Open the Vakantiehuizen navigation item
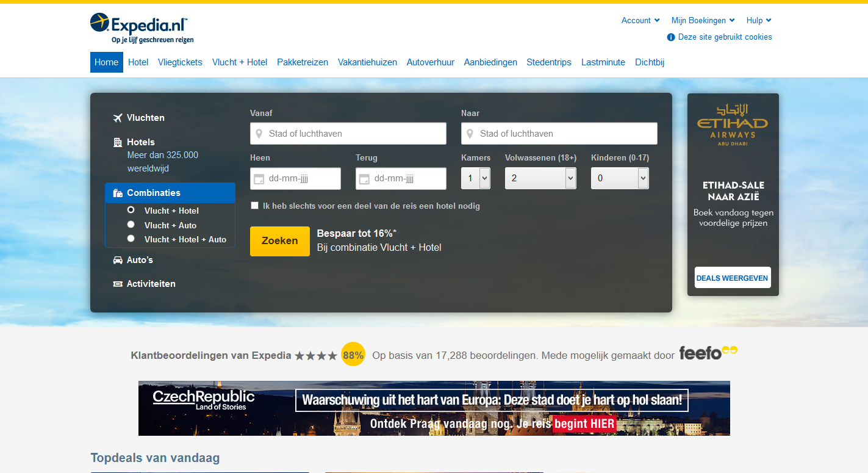The image size is (868, 473). click(x=367, y=62)
